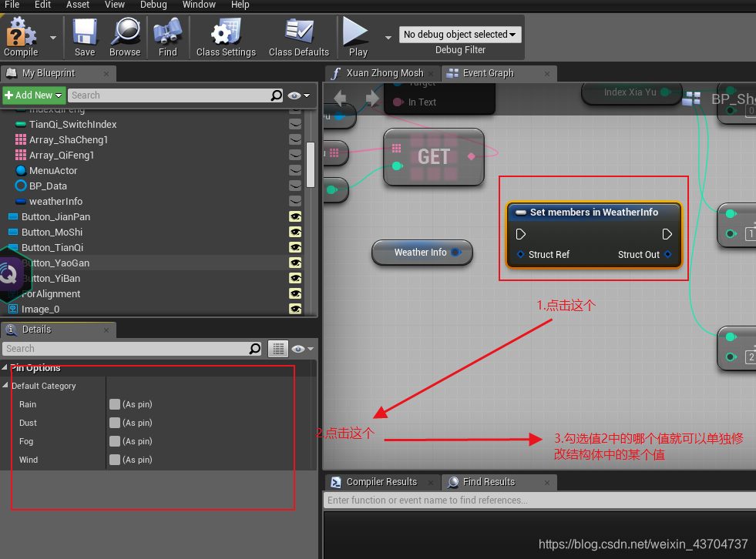
Task: Toggle visibility eye for Image_0
Action: pos(295,309)
